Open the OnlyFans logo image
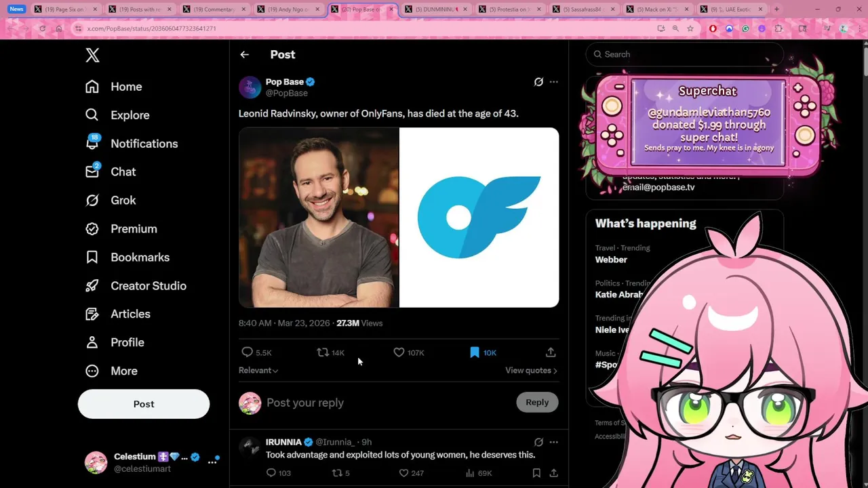The image size is (868, 488). [479, 218]
